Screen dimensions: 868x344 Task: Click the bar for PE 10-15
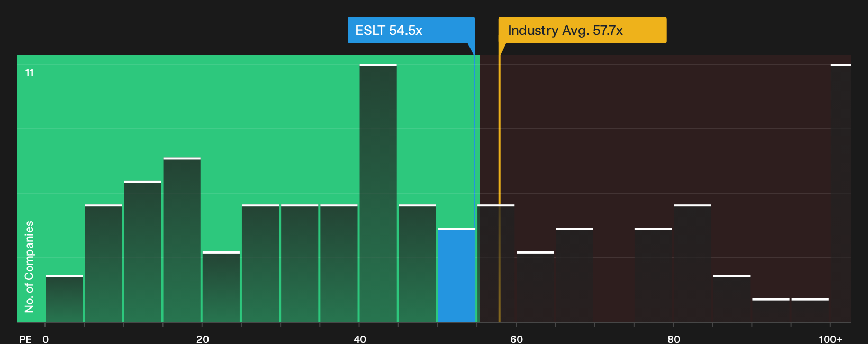tap(143, 251)
